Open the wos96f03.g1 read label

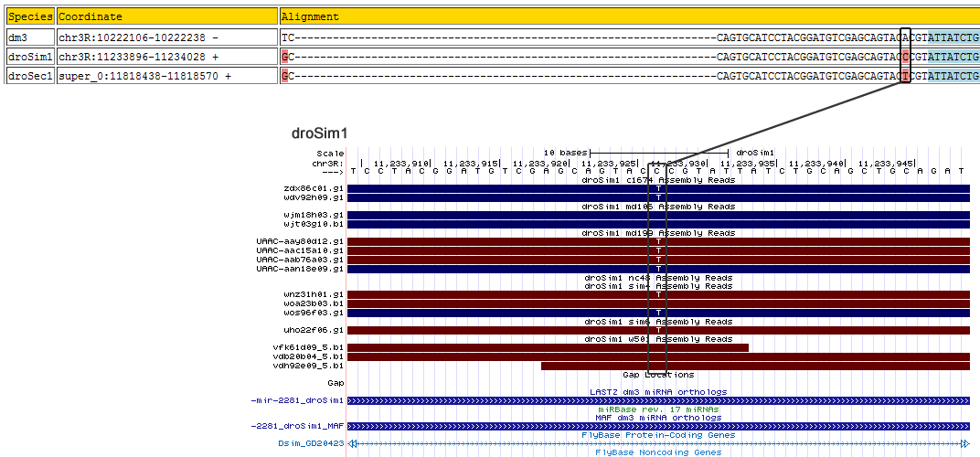[313, 313]
